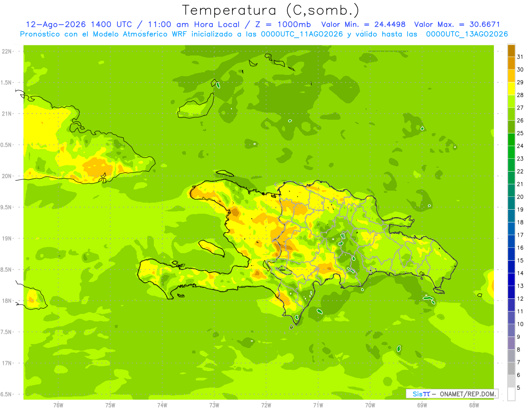Screen dimensions: 532x411
Task: Click the "68W" longitude axis label
Action: (x=474, y=405)
